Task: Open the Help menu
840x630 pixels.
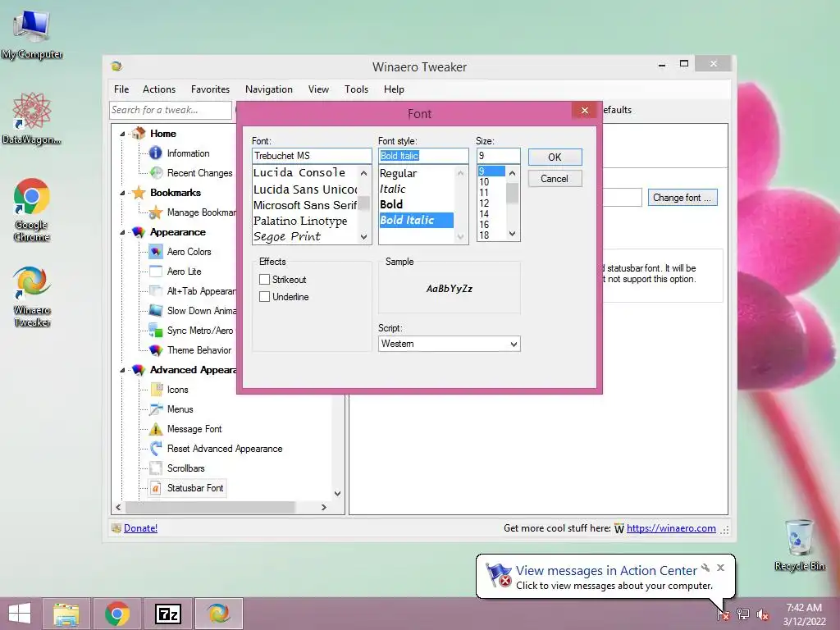Action: tap(394, 89)
